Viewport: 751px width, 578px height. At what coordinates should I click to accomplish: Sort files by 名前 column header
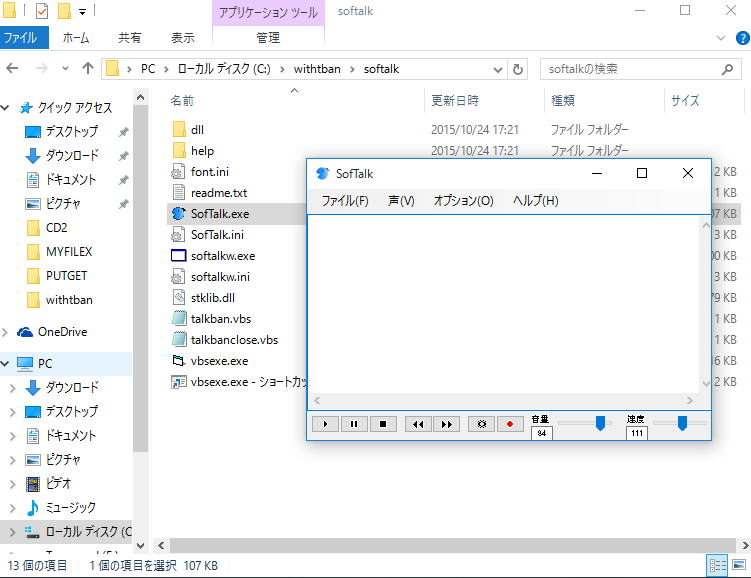pos(182,101)
